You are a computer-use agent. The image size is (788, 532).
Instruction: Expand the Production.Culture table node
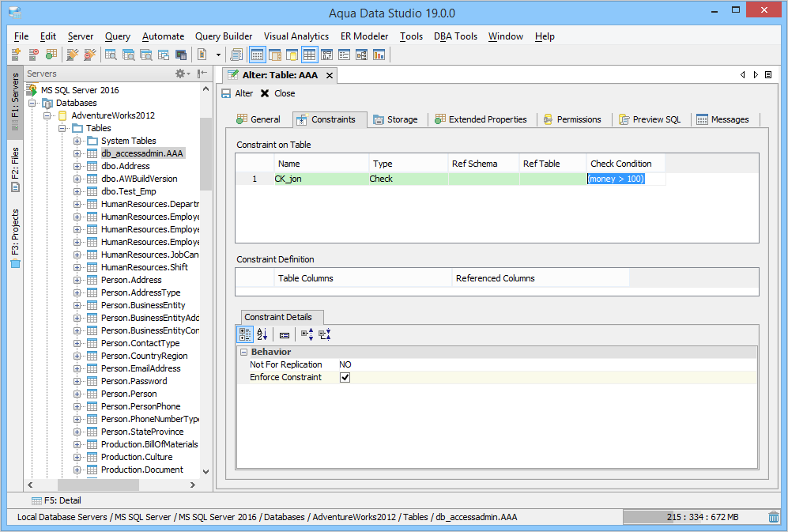(77, 457)
